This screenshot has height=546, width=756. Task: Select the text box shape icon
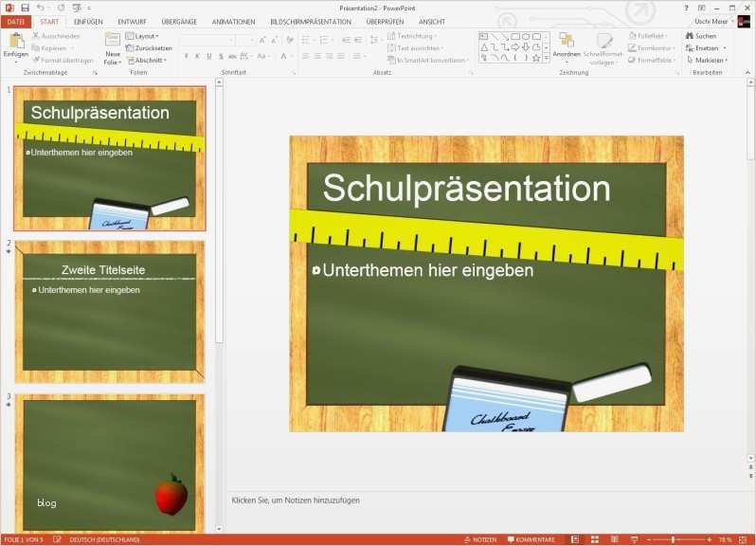(484, 37)
